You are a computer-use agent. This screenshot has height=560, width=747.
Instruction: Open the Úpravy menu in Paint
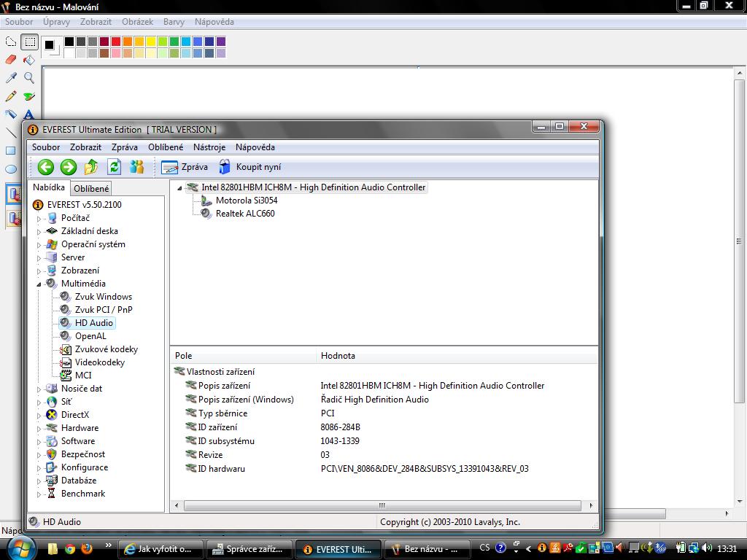pyautogui.click(x=56, y=22)
